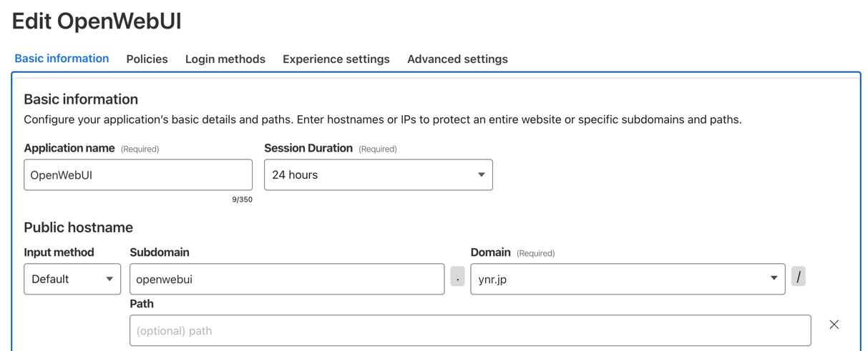Image resolution: width=868 pixels, height=351 pixels.
Task: Focus the Application name field
Action: click(x=137, y=175)
